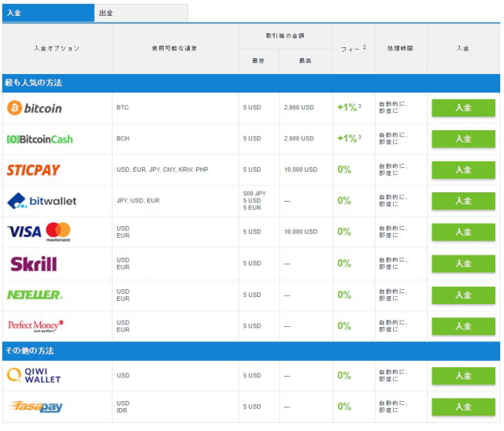Click STICPAY maximum 10,000 USD
The image size is (504, 431).
pos(301,169)
